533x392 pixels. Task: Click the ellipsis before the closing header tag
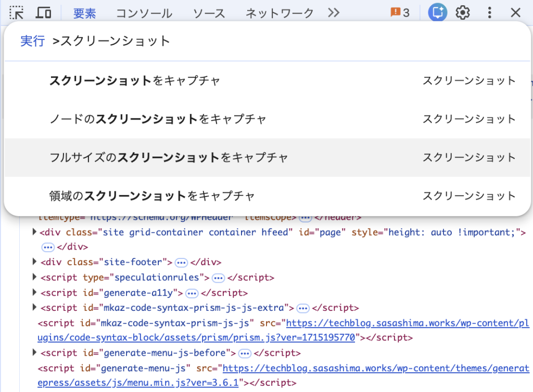pos(305,217)
